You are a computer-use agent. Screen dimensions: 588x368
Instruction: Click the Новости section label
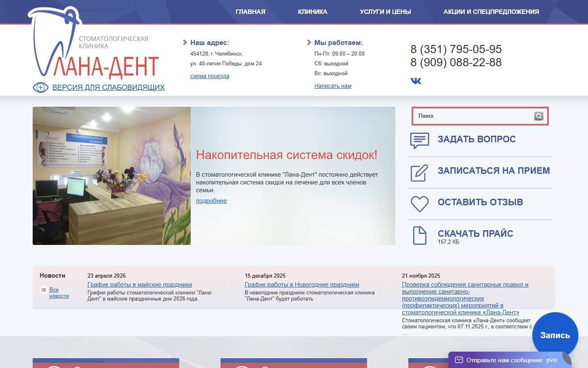(52, 276)
